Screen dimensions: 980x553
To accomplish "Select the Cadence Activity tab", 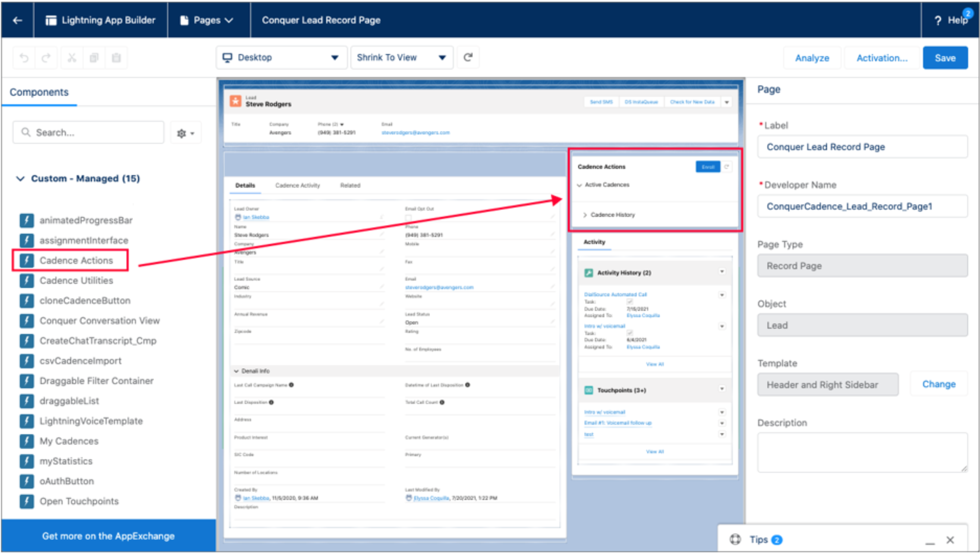I will click(x=298, y=185).
